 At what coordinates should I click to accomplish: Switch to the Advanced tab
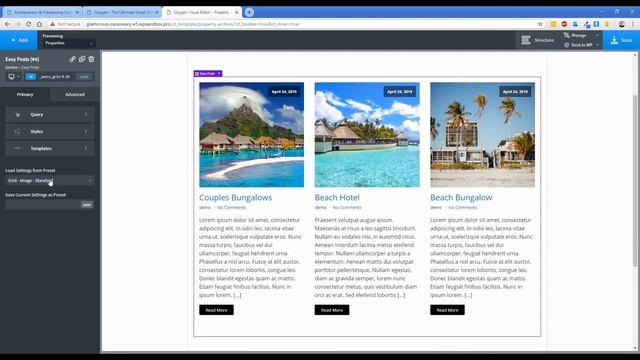pos(75,94)
